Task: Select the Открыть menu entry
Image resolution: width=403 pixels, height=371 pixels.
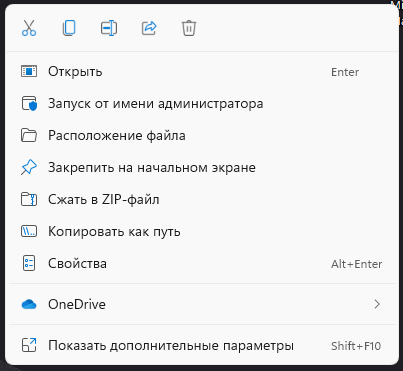Action: (x=202, y=72)
